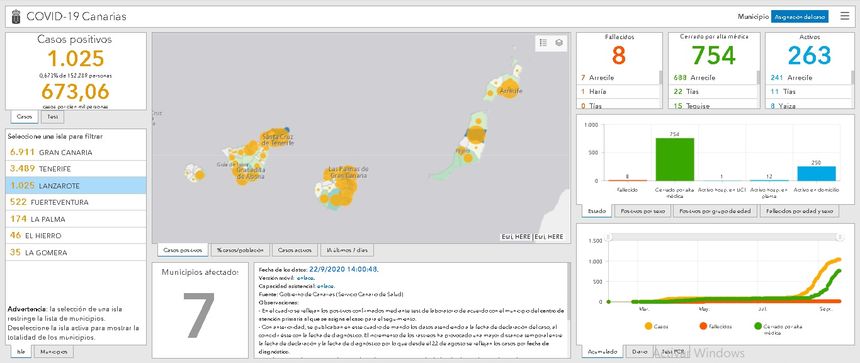
Task: Filter by LA GOMERA island
Action: coord(76,252)
